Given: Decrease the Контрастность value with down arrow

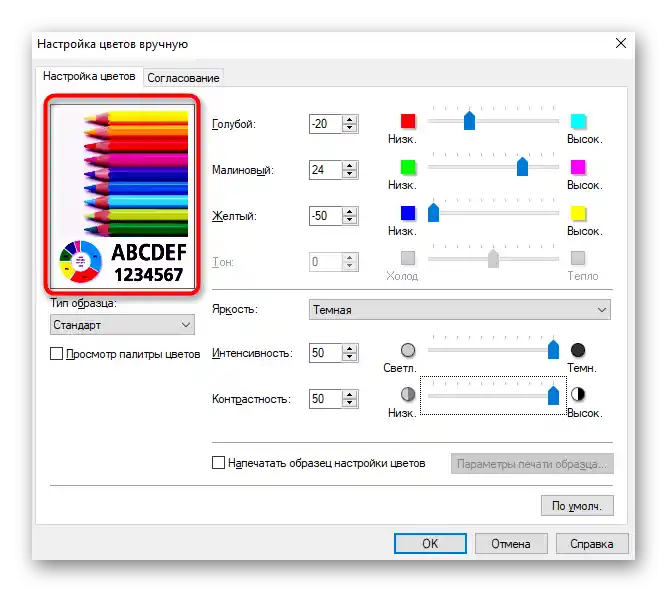Looking at the screenshot, I should pyautogui.click(x=350, y=403).
